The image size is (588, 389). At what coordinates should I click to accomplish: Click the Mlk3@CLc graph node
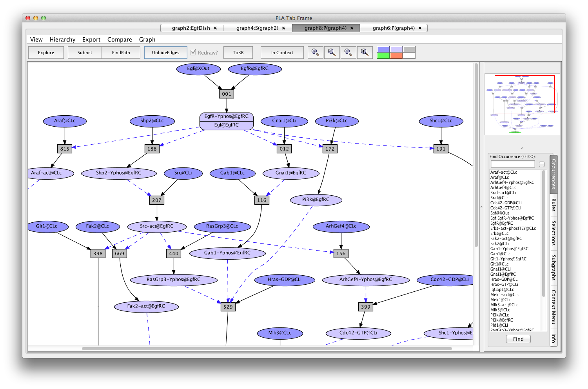click(280, 333)
